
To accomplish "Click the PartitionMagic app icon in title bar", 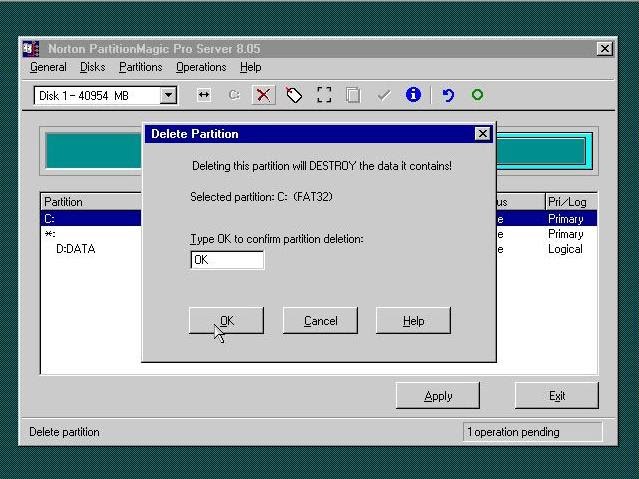I will click(31, 49).
